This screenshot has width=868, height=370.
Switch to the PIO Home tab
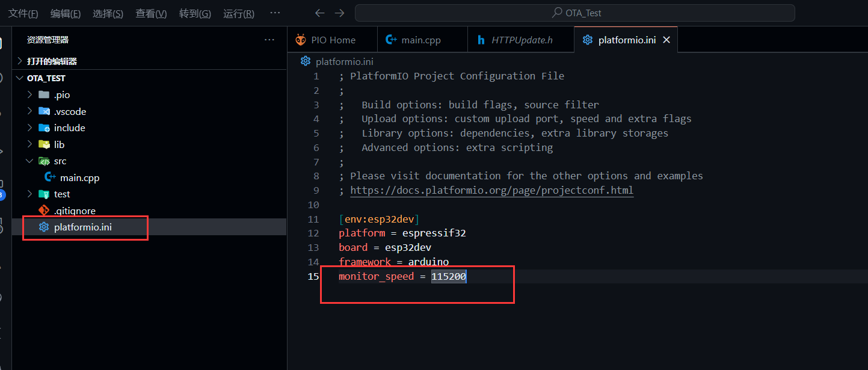click(x=333, y=40)
